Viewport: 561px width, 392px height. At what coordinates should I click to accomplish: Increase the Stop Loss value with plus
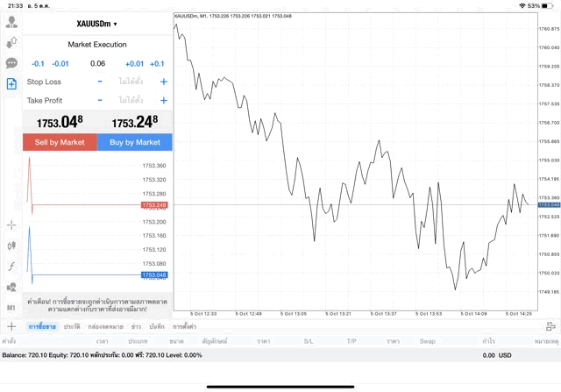click(163, 82)
